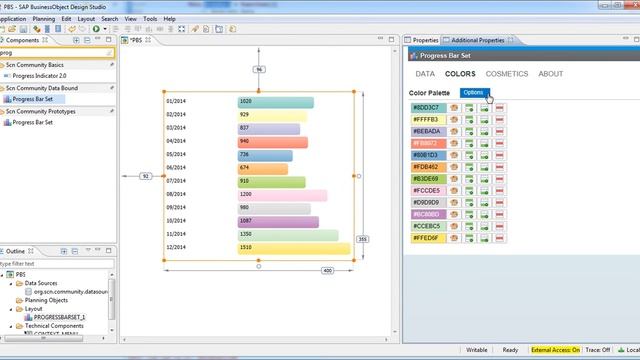Select PROGRESSBARSET_1 in the Outline
The image size is (640, 360).
click(x=59, y=317)
